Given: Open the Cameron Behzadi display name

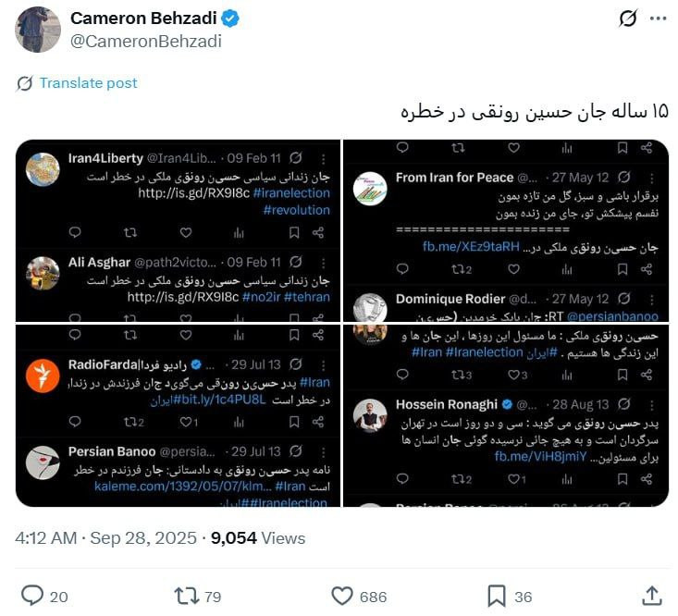Looking at the screenshot, I should (143, 18).
